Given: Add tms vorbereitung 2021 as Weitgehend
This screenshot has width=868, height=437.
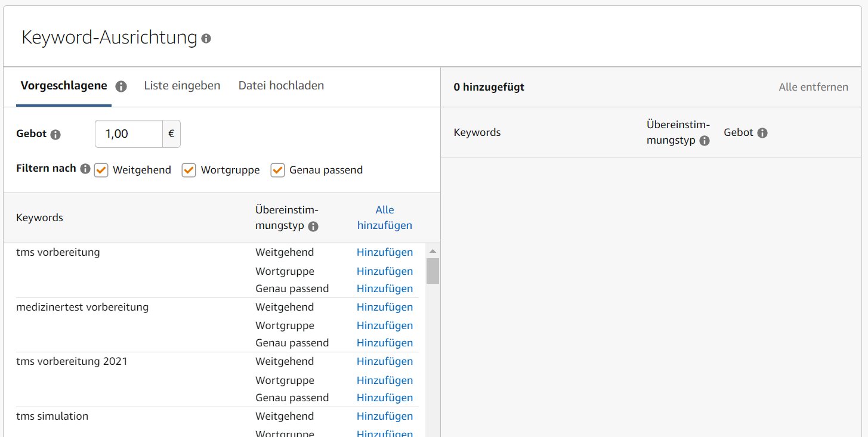Looking at the screenshot, I should (x=385, y=361).
